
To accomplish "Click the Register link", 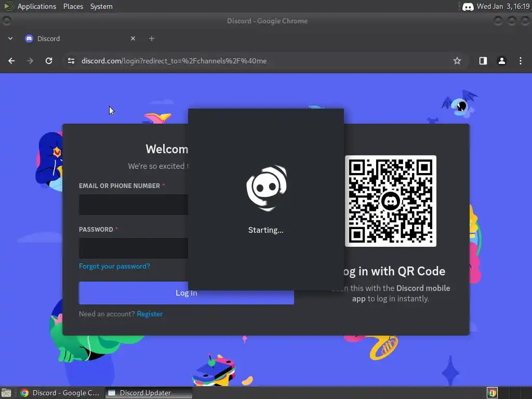I will 150,314.
